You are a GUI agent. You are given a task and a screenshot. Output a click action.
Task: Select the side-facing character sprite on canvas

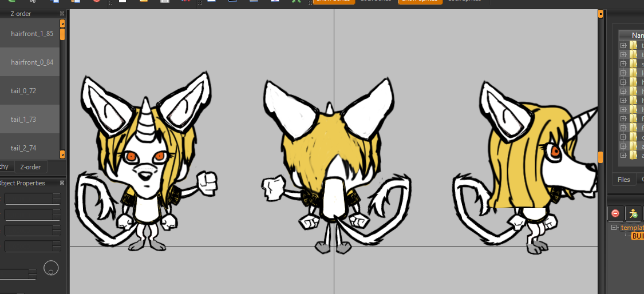[526, 166]
